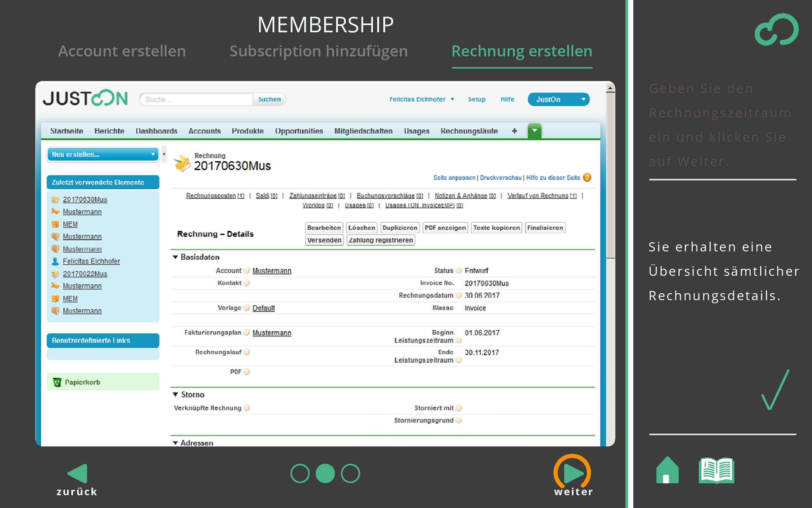
Task: Select the third progress dot
Action: [350, 473]
